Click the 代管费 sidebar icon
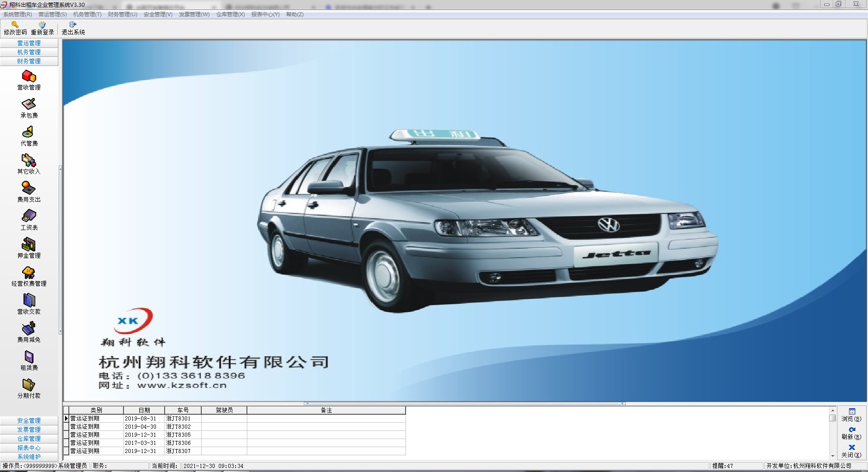The image size is (868, 472). 29,136
